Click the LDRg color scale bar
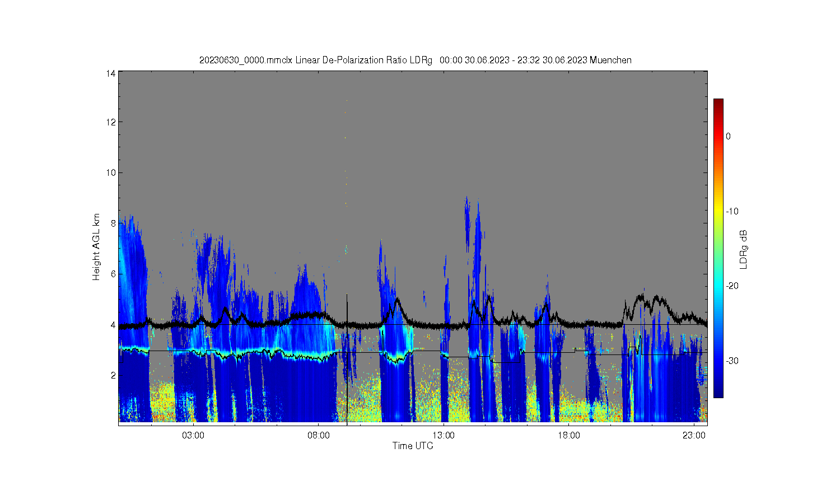The image size is (840, 504). coord(718,248)
